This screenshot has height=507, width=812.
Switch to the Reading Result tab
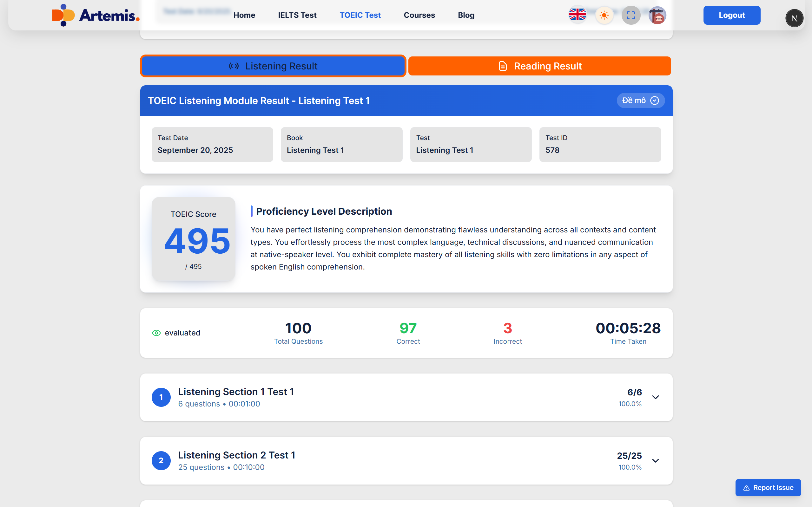(x=539, y=66)
